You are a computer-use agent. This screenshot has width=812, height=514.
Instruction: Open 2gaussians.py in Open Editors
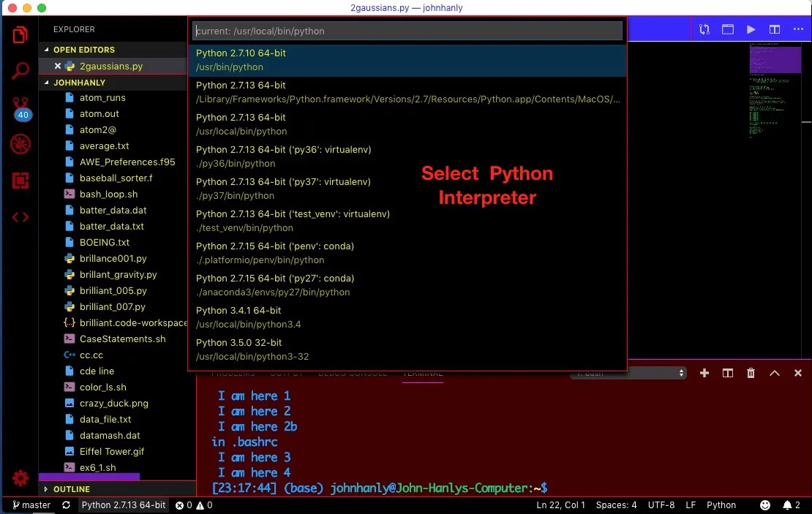(111, 67)
